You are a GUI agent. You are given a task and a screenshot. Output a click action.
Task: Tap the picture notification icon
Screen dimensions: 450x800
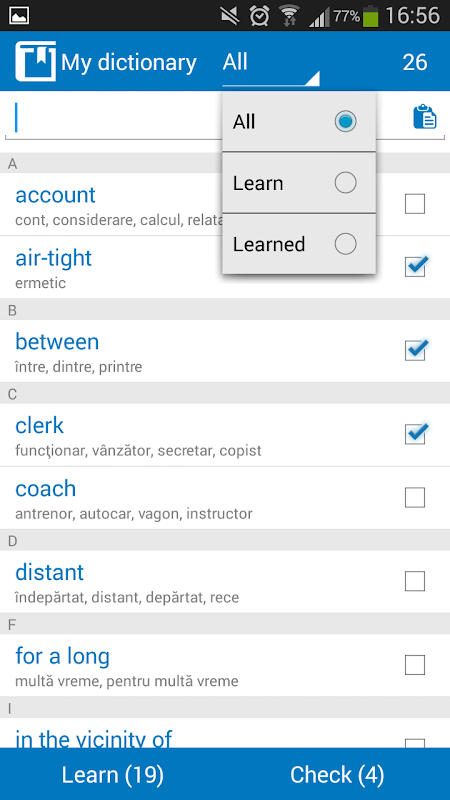point(19,15)
